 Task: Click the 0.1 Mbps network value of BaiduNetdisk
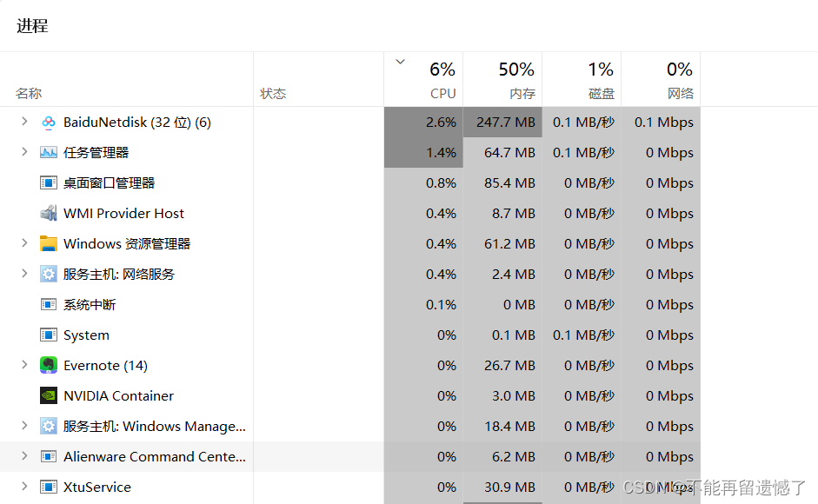click(x=664, y=122)
